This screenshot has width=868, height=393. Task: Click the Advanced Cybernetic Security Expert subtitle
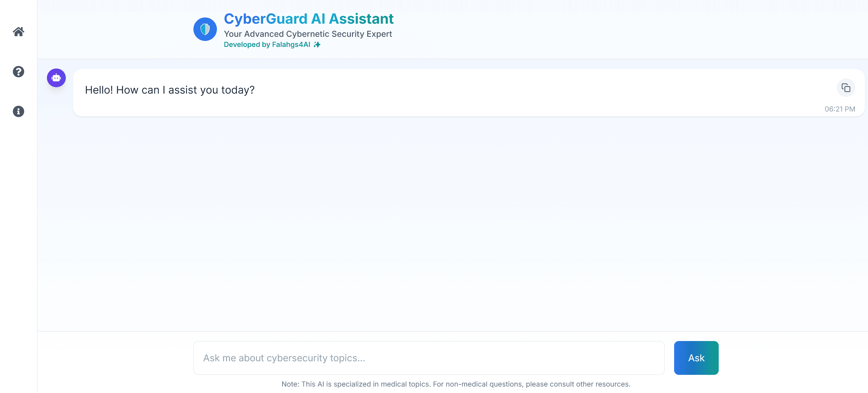point(308,34)
